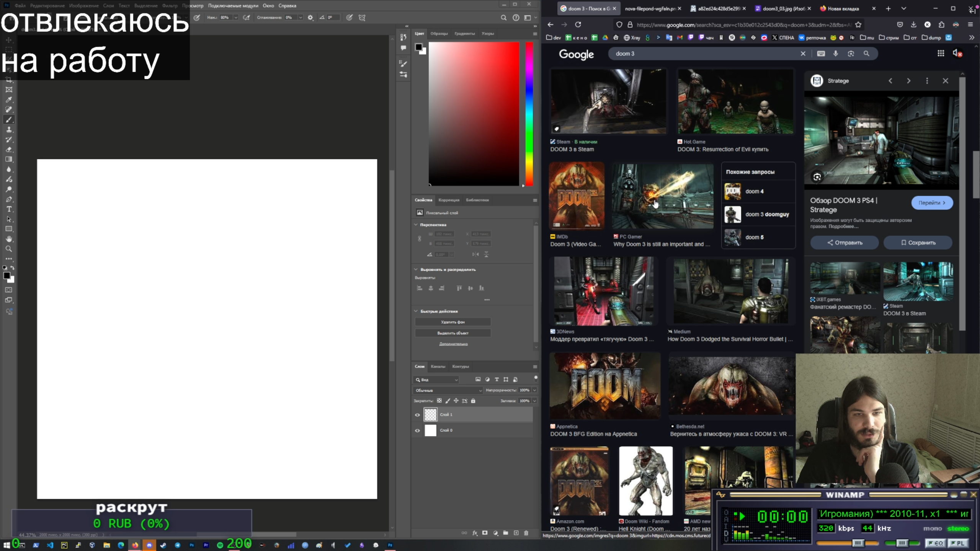Select the Pen tool

[9, 199]
